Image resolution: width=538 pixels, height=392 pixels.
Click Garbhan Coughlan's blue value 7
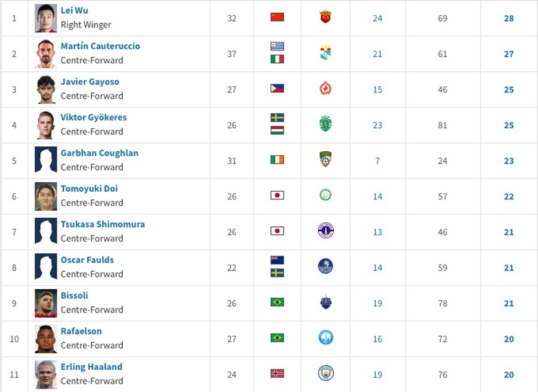(x=377, y=161)
